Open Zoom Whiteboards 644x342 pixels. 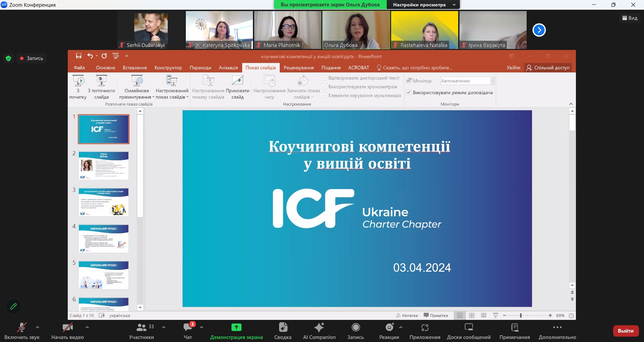pos(469,331)
